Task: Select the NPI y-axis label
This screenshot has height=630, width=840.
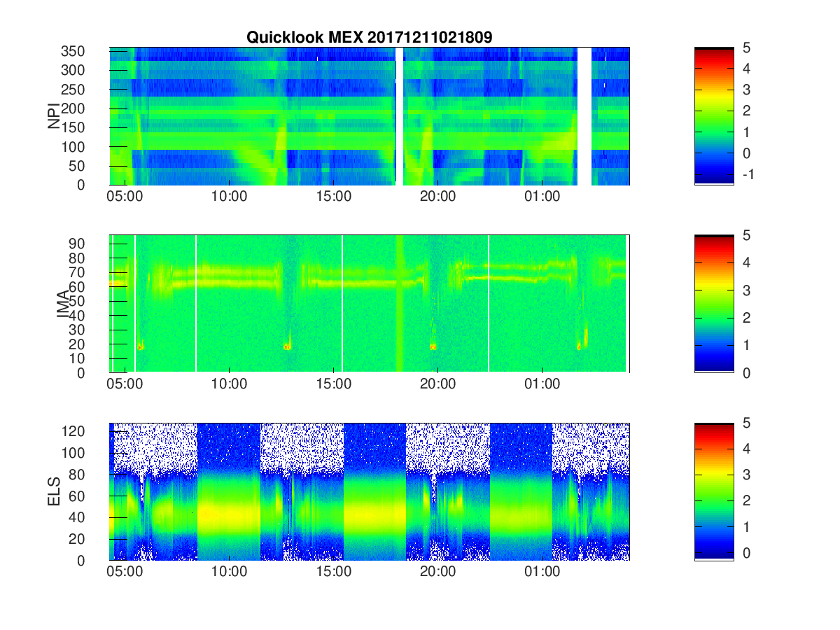Action: pyautogui.click(x=54, y=116)
